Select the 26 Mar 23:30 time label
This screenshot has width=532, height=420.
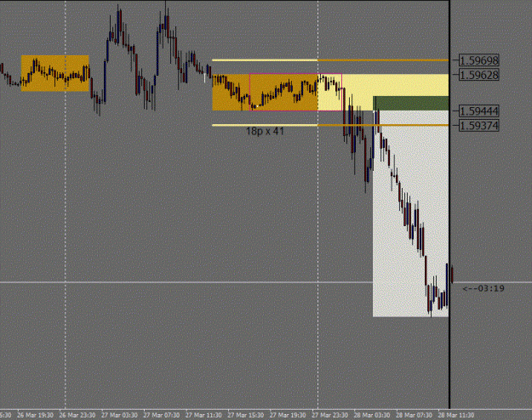coord(77,415)
